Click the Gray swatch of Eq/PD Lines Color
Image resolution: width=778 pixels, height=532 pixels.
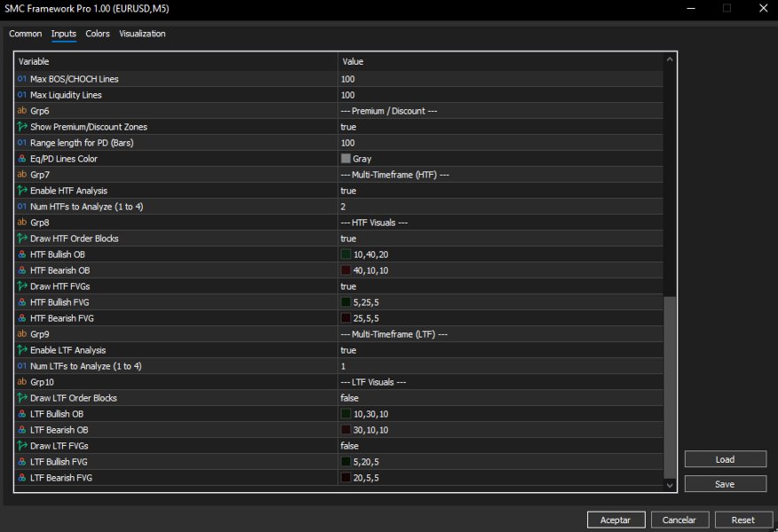(346, 158)
